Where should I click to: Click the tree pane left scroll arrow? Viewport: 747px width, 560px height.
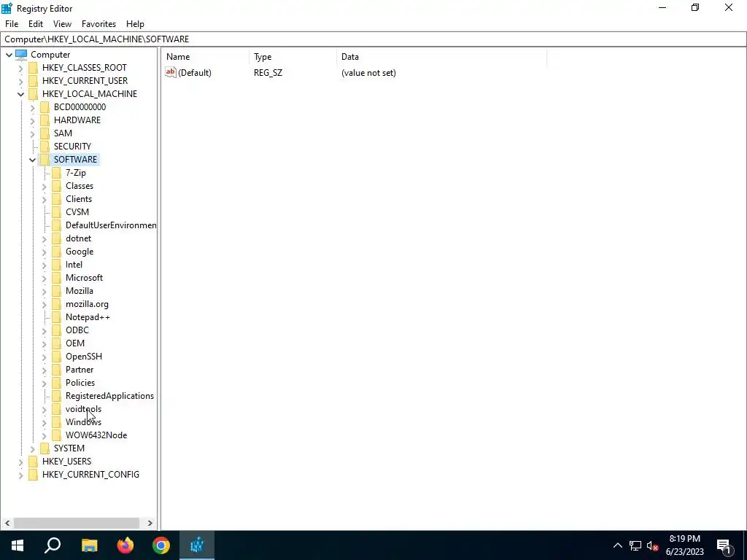(x=7, y=523)
